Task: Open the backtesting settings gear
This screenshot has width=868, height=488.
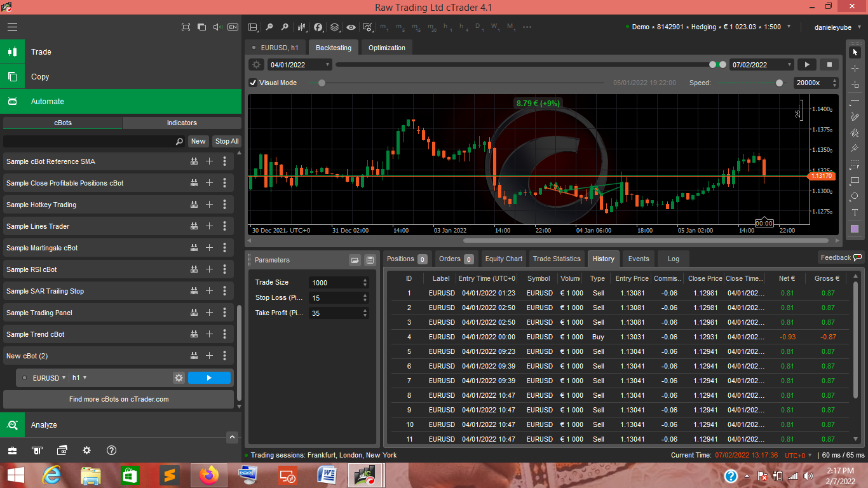Action: click(x=256, y=65)
